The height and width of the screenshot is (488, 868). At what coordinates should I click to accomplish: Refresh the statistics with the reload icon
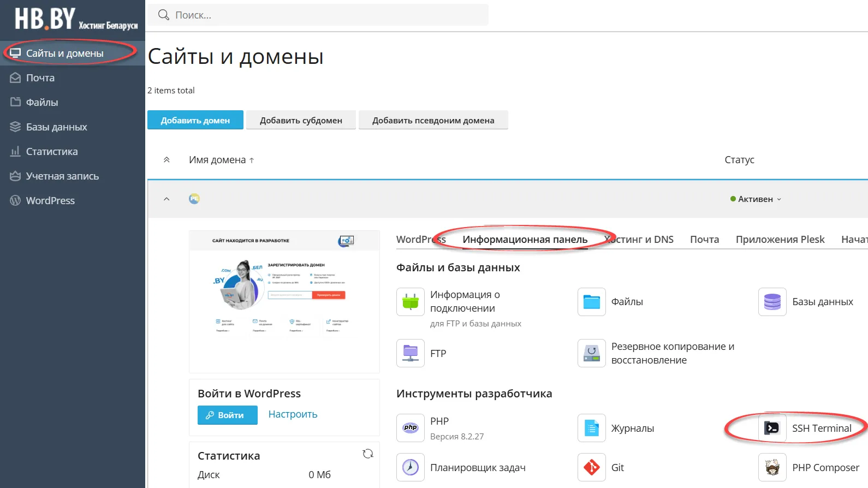[368, 454]
